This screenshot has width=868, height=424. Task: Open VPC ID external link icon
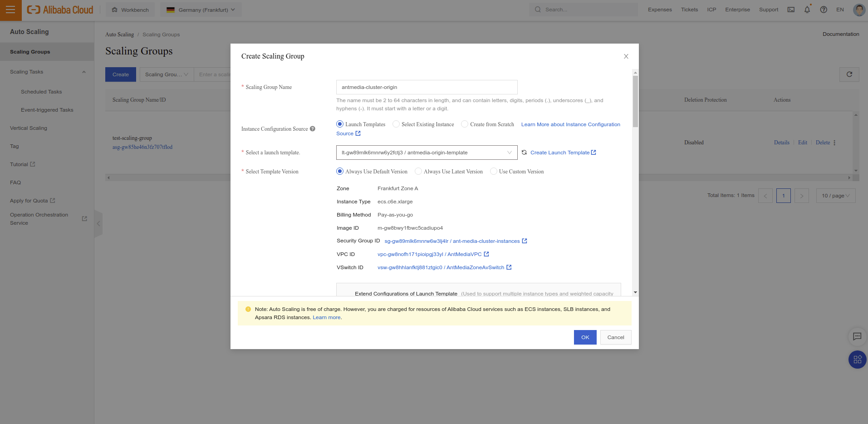[x=486, y=254]
